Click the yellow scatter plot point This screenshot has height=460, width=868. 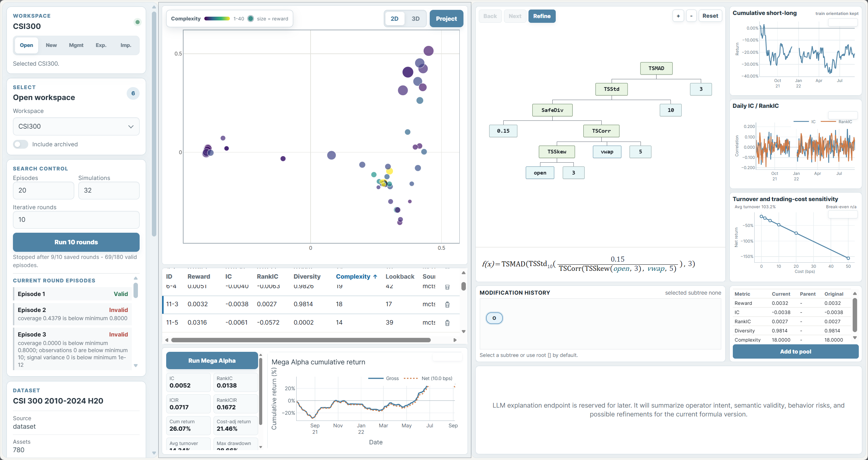pyautogui.click(x=390, y=171)
